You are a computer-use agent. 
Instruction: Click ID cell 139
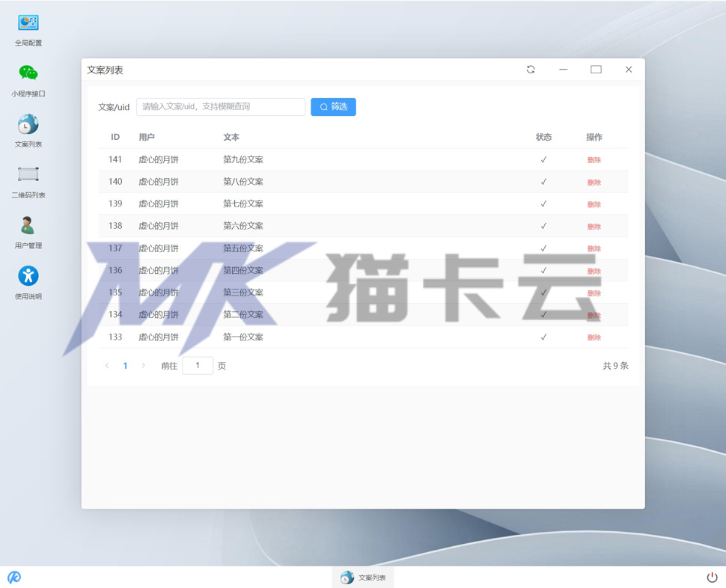[x=115, y=204]
